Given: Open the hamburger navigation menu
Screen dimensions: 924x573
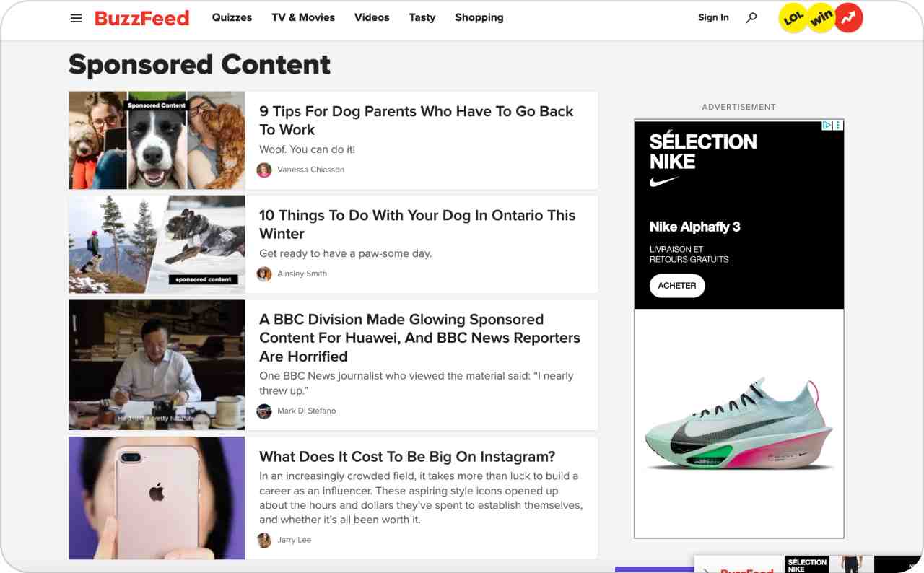Looking at the screenshot, I should pyautogui.click(x=76, y=17).
